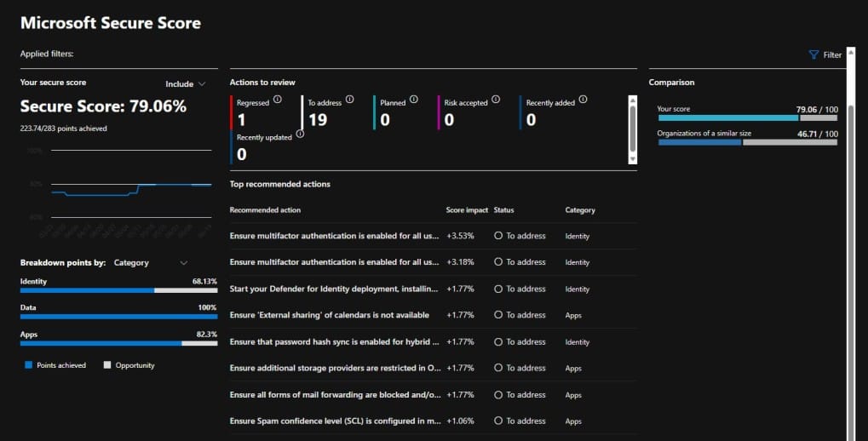The height and width of the screenshot is (441, 868).
Task: Click status circle in mail forwarding row
Action: (x=498, y=394)
